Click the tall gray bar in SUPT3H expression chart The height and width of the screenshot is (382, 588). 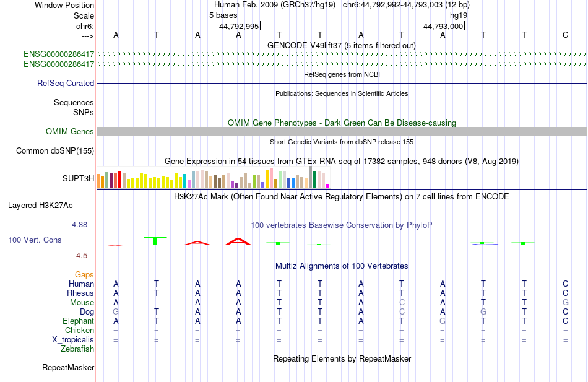(310, 177)
